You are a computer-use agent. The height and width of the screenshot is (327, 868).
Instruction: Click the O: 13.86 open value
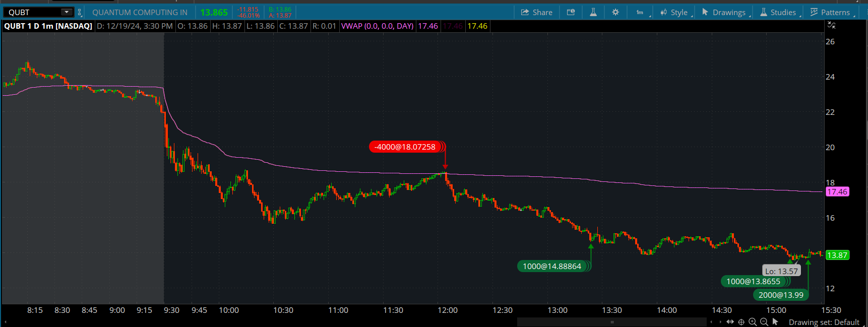click(193, 26)
